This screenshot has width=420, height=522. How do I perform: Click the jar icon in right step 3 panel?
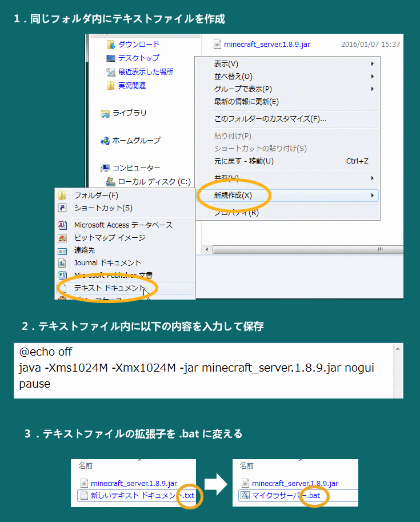coord(245,483)
